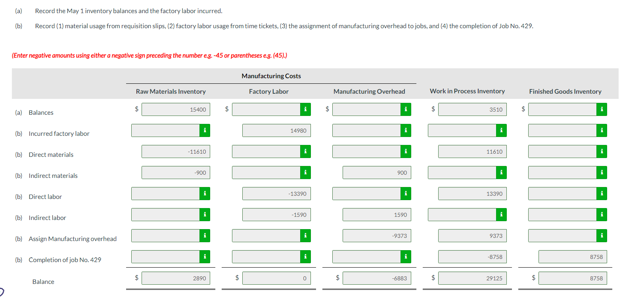This screenshot has width=644, height=297.
Task: Click the Manufacturing Costs header text
Action: [271, 76]
